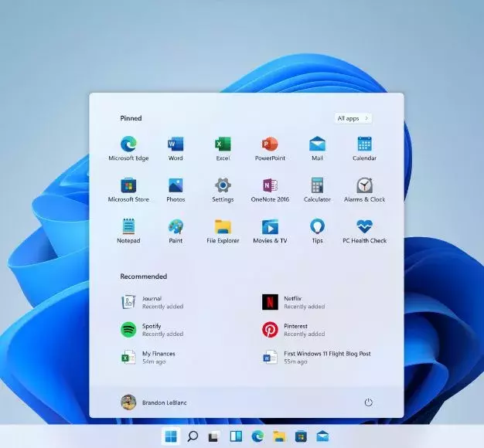This screenshot has height=448, width=484.
Task: Open PC Health Check
Action: [364, 231]
